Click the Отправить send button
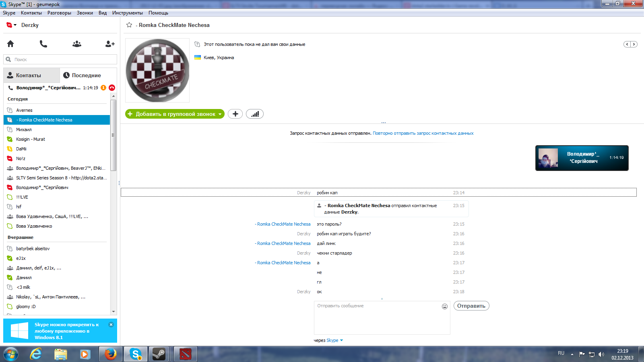 click(x=471, y=306)
